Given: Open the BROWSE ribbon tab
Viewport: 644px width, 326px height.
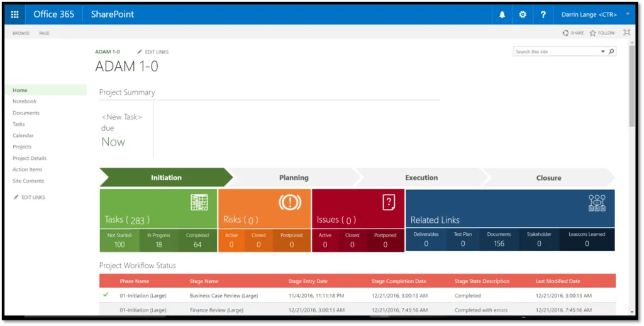Looking at the screenshot, I should 21,33.
